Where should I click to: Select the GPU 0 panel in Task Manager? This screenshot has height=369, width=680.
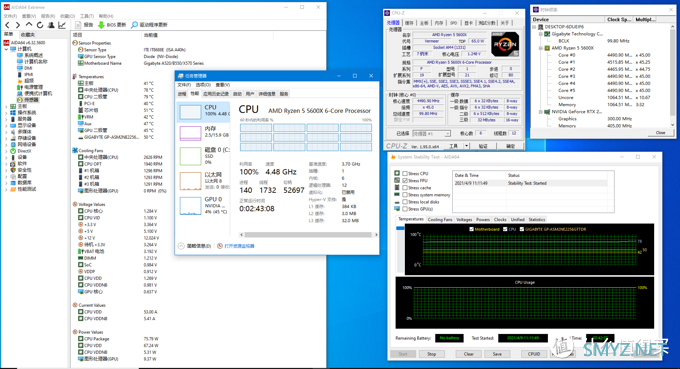point(203,206)
